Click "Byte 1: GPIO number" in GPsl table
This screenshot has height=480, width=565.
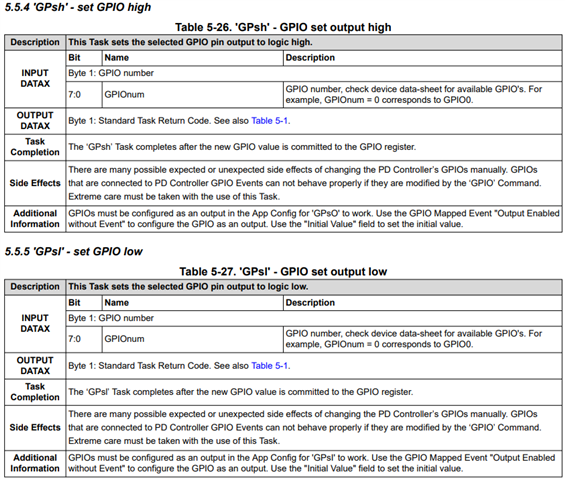click(x=111, y=318)
